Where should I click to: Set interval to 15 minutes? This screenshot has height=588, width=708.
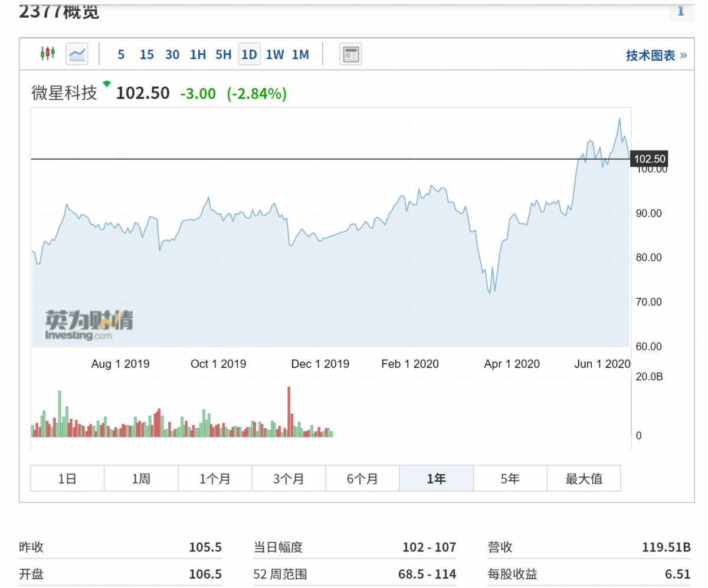pyautogui.click(x=146, y=55)
